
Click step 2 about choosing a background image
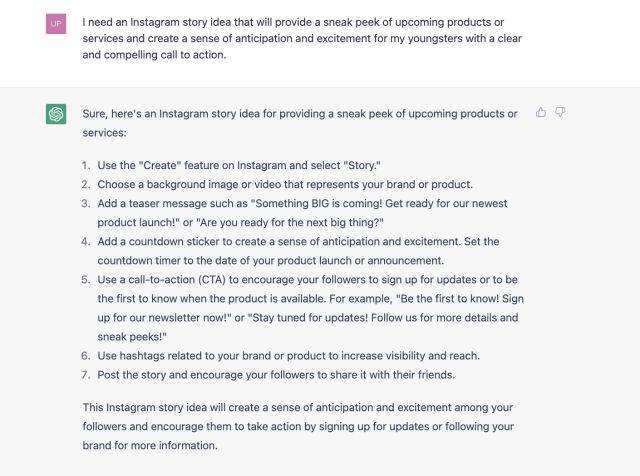[x=285, y=184]
